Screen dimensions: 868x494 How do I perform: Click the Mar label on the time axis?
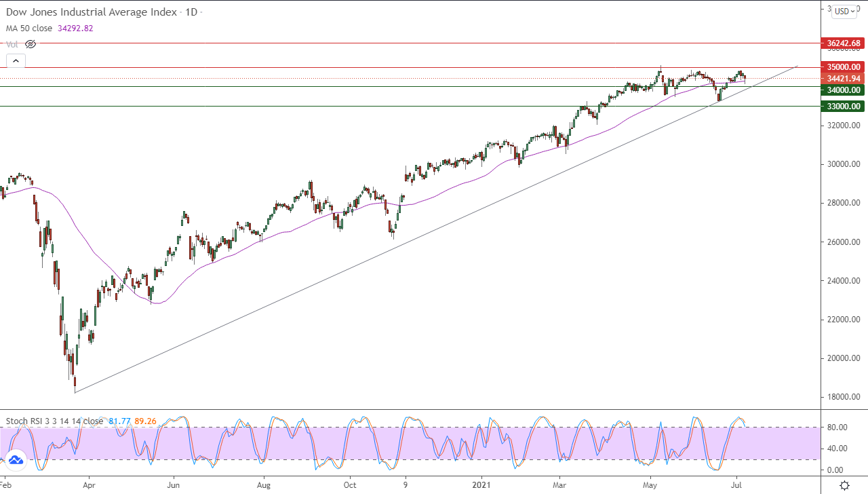coord(560,485)
